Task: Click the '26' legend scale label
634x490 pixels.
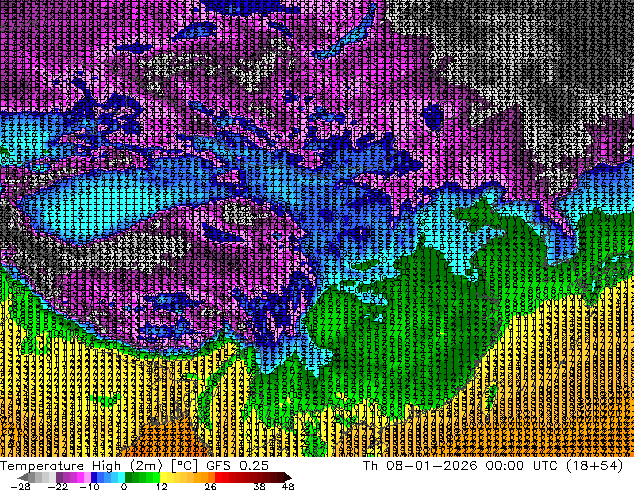Action: pos(210,486)
